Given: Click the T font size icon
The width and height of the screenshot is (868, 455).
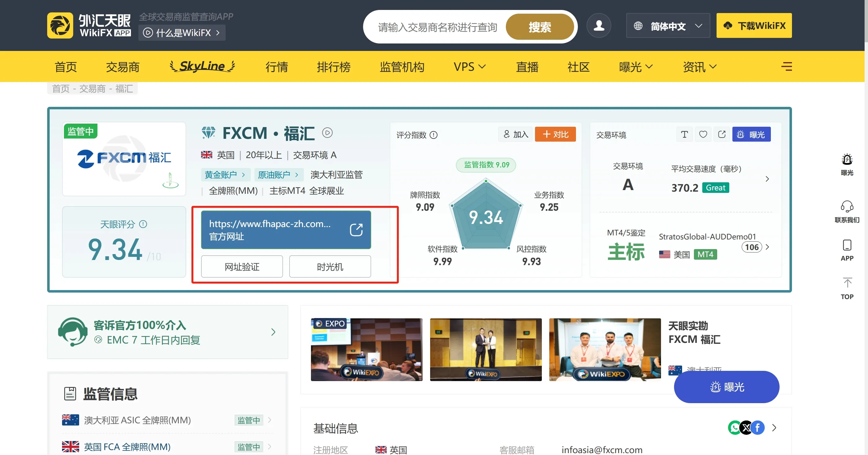Looking at the screenshot, I should [x=684, y=134].
